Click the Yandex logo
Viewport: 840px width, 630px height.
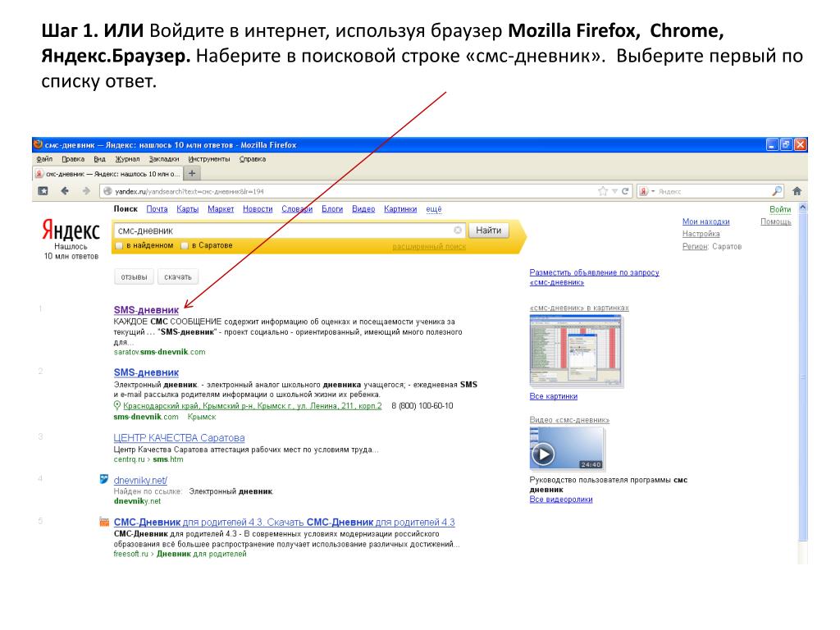pyautogui.click(x=71, y=231)
